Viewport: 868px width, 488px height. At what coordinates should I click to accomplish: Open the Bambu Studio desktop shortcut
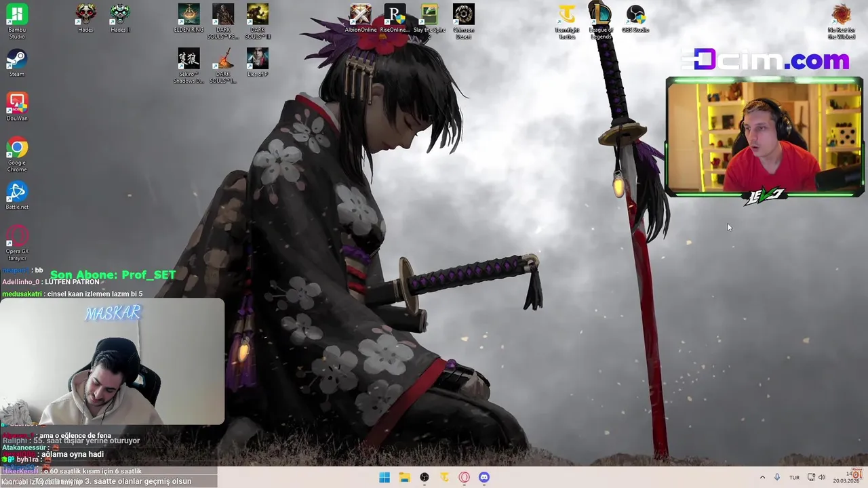17,21
